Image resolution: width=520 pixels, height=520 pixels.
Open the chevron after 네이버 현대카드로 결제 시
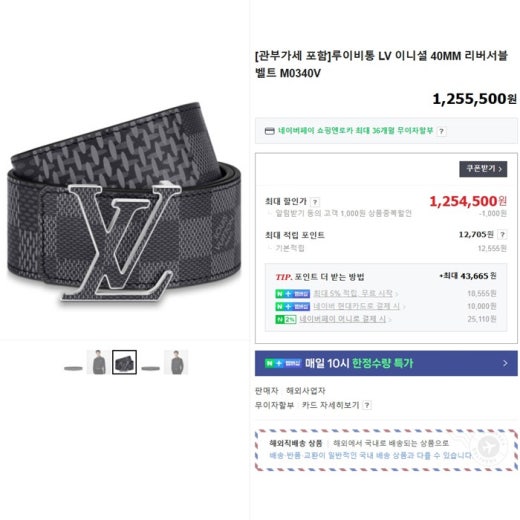point(404,307)
